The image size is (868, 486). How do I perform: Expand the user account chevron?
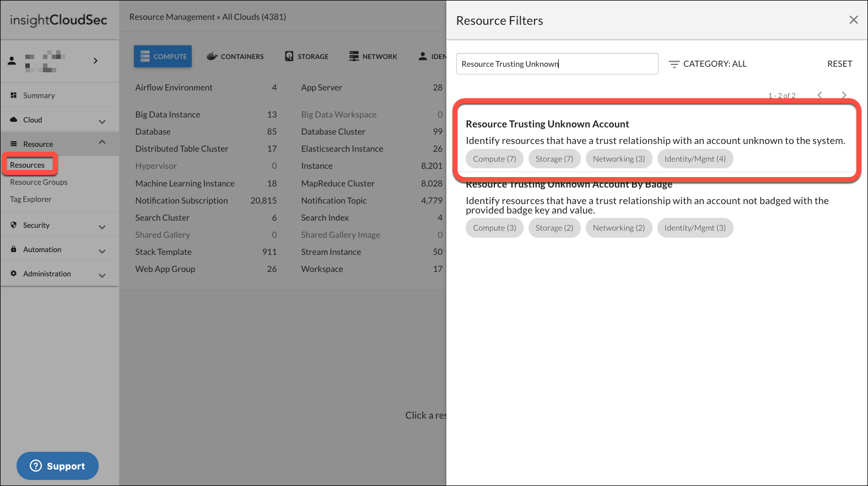click(95, 61)
